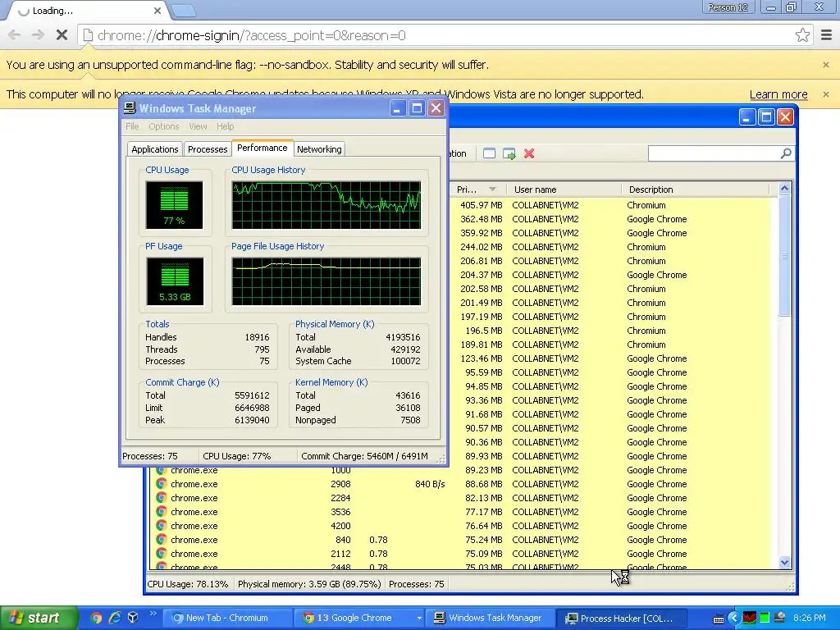Click the process list scrollbar up arrow
Image resolution: width=840 pixels, height=630 pixels.
(x=784, y=188)
